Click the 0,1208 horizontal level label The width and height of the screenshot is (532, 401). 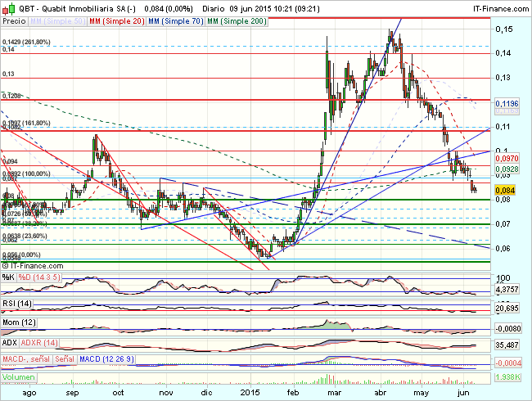pyautogui.click(x=11, y=96)
